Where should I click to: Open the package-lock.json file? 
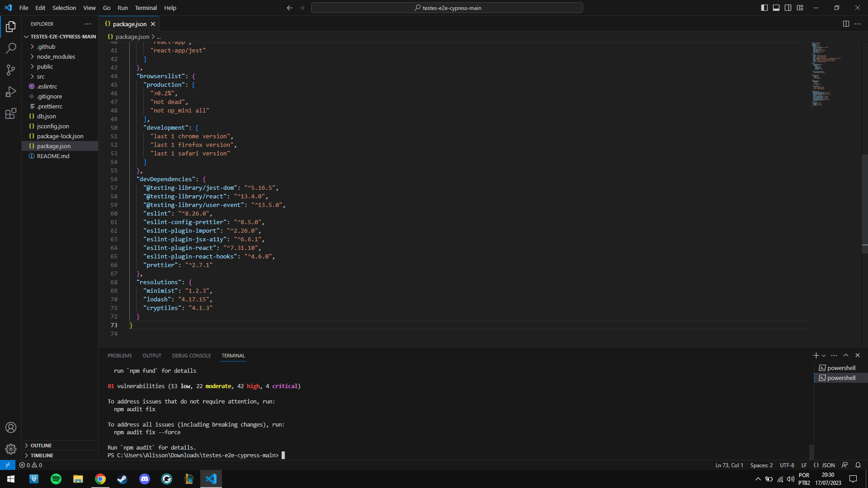pyautogui.click(x=60, y=136)
